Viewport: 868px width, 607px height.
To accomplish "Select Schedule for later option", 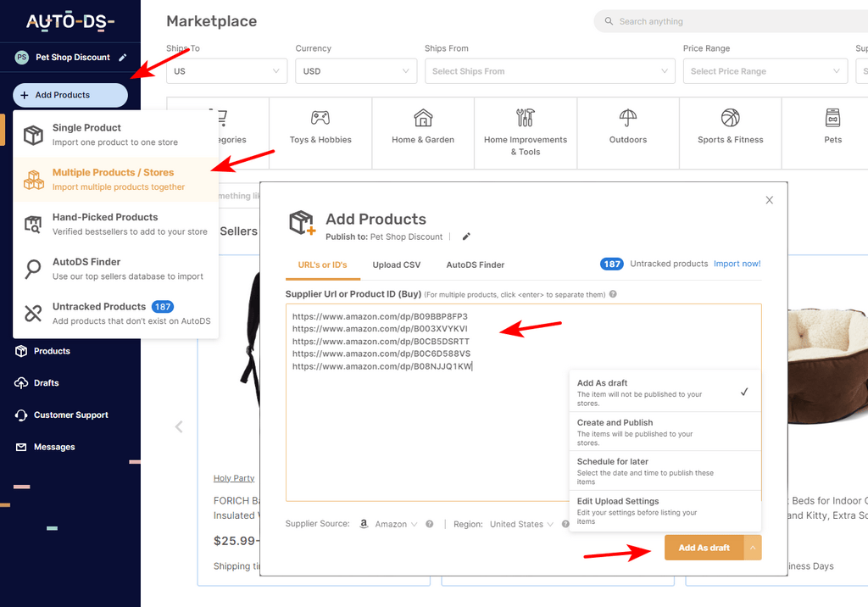I will (665, 471).
